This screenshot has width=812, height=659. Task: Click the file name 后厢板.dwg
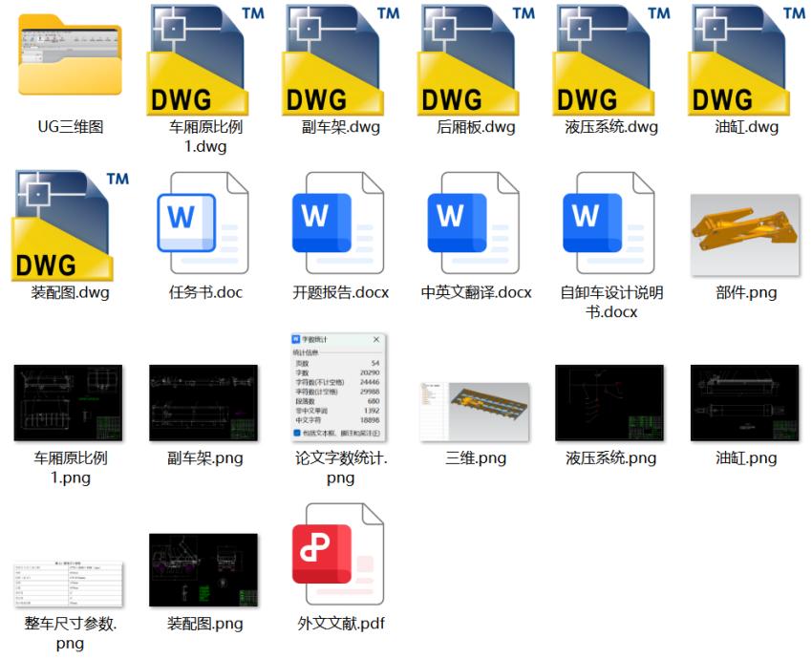click(476, 127)
